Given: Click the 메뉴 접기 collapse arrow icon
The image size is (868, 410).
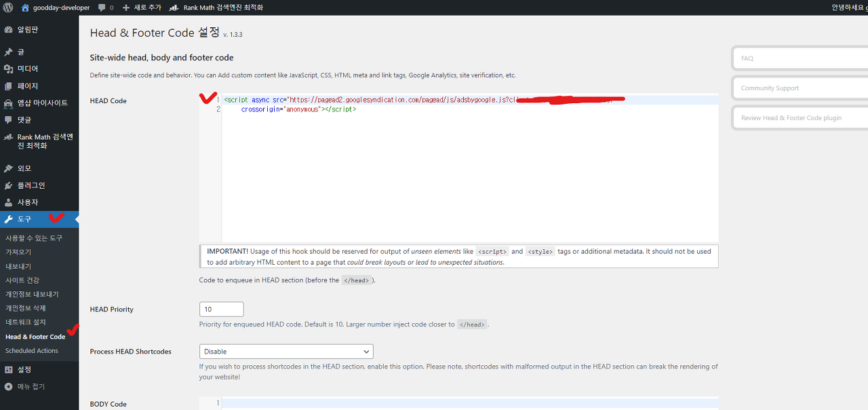Looking at the screenshot, I should coord(8,387).
